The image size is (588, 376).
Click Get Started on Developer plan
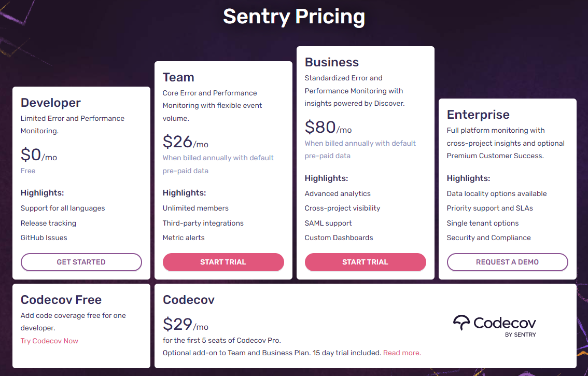pos(81,262)
